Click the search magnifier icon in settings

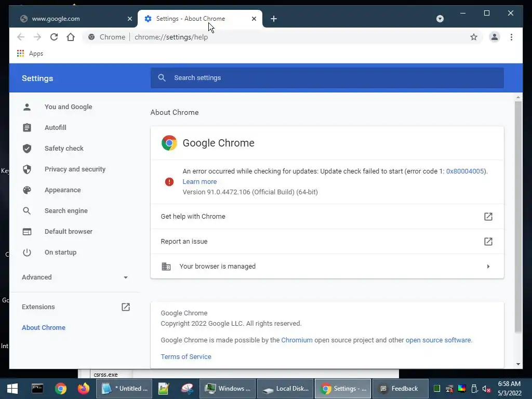[162, 78]
